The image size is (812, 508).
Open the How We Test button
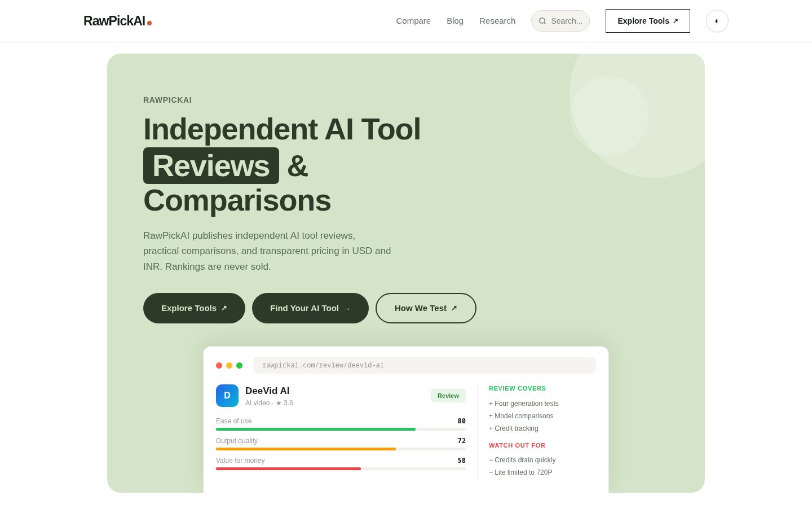[x=426, y=308]
